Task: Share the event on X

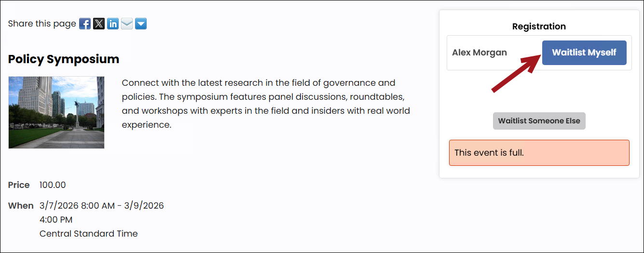Action: coord(99,24)
